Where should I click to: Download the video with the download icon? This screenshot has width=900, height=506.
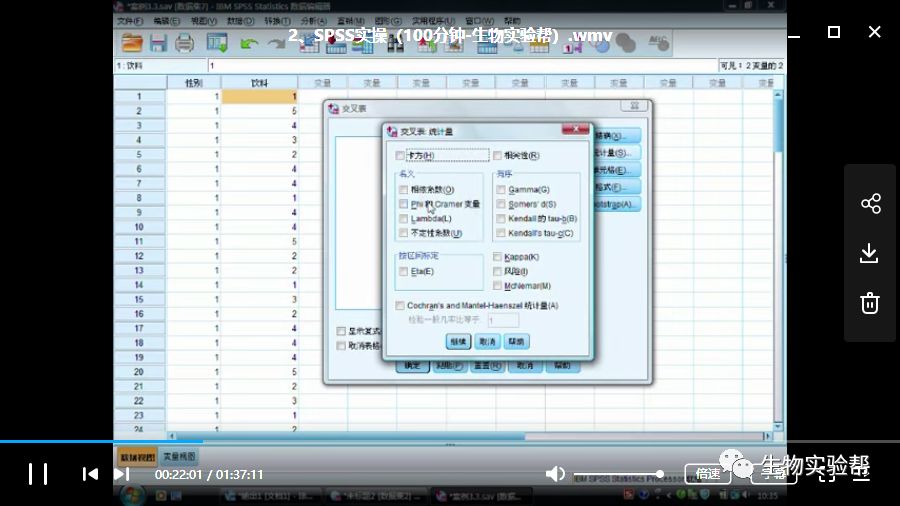pos(870,253)
